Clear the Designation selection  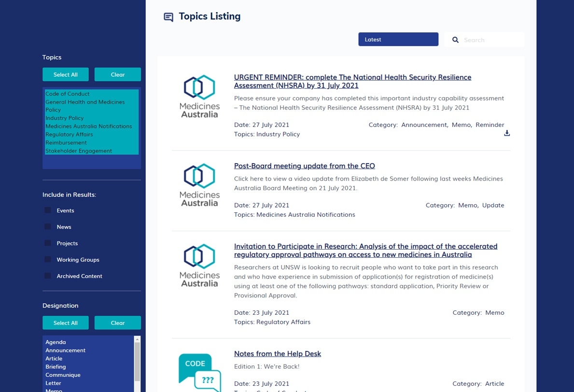pyautogui.click(x=117, y=323)
